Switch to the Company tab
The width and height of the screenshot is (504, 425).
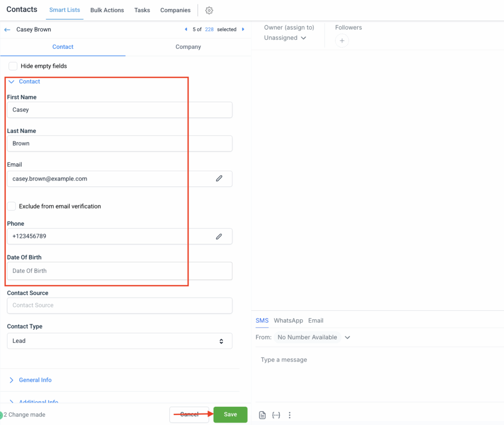point(188,47)
